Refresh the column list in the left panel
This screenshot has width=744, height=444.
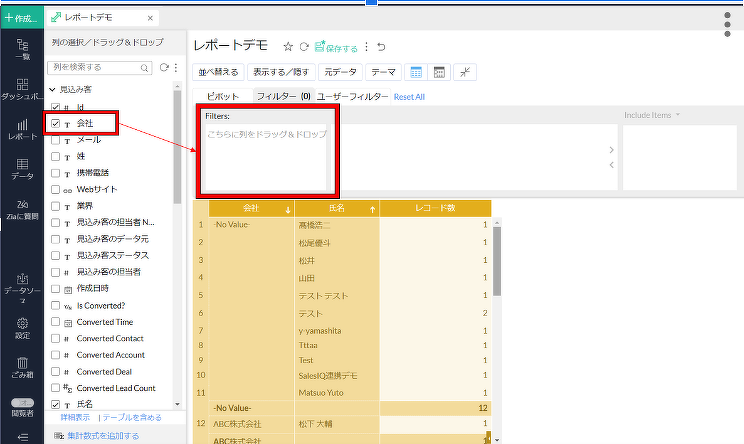(x=164, y=68)
